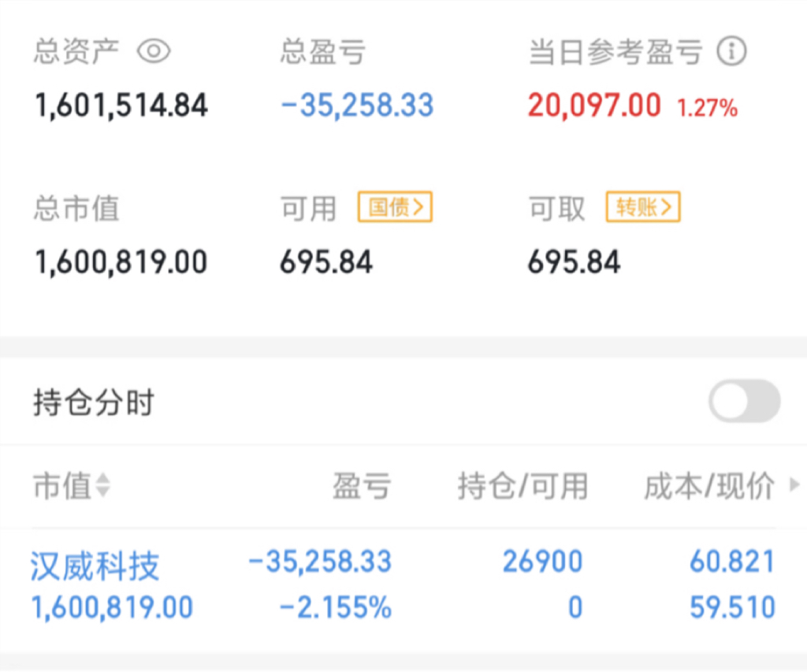Open the 汉威科技 stock holding
This screenshot has width=807, height=672.
point(95,566)
